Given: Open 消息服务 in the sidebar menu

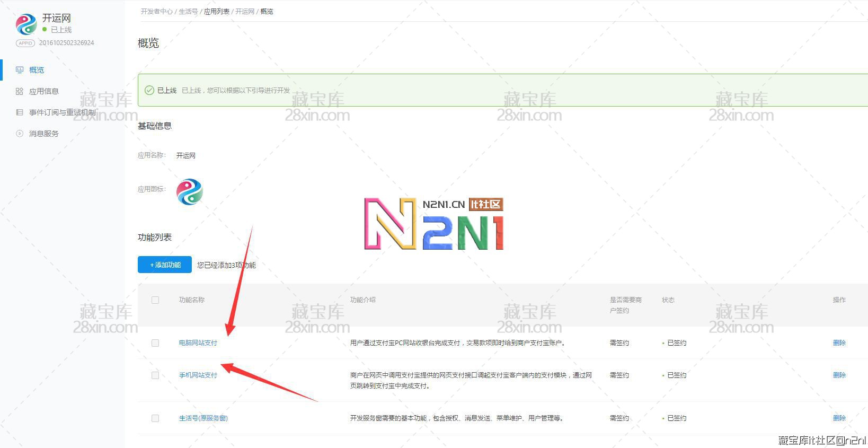Looking at the screenshot, I should pos(43,134).
